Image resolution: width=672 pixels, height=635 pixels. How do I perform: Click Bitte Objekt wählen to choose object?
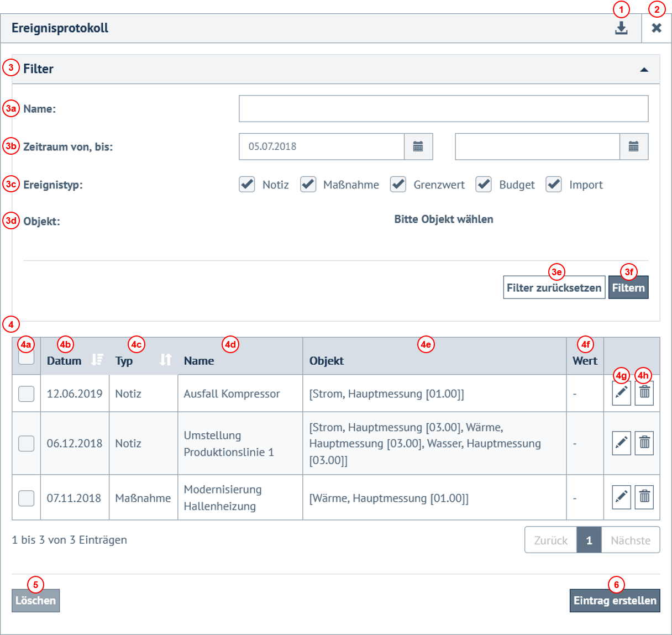pyautogui.click(x=443, y=219)
